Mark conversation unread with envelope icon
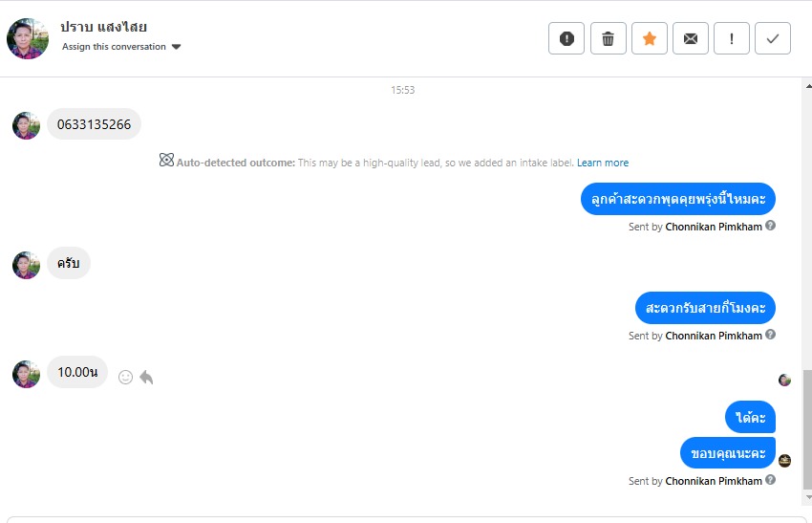The image size is (812, 523). (x=691, y=39)
